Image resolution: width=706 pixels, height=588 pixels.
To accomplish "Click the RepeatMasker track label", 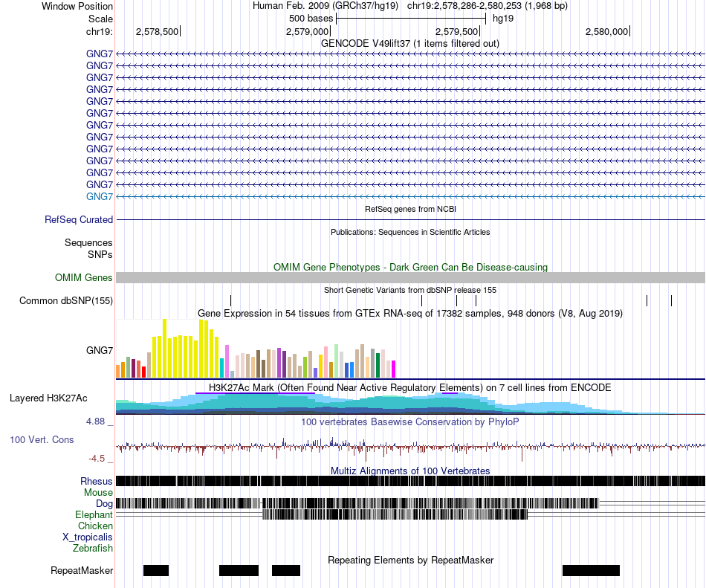I will [82, 570].
